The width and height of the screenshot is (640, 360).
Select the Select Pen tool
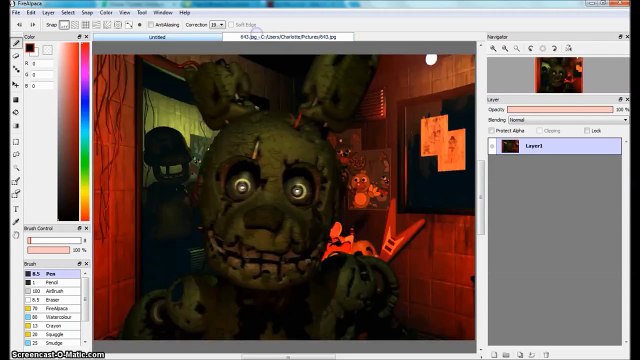click(x=16, y=181)
